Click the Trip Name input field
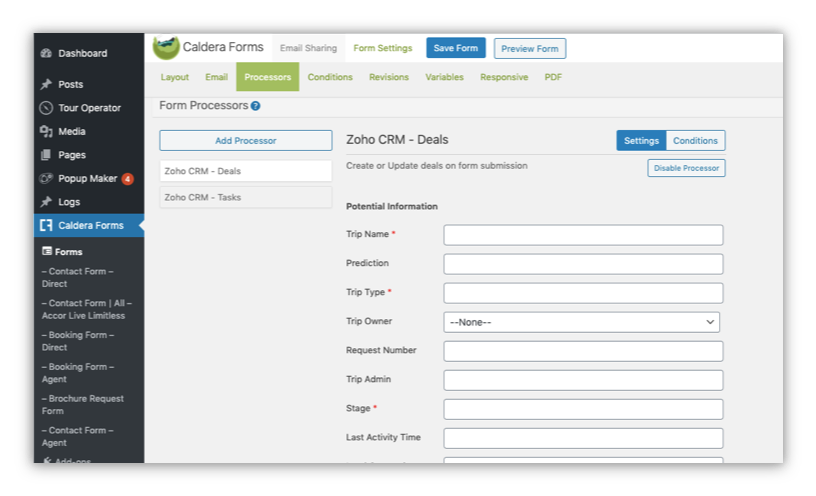Screen dimensions: 816x496 click(583, 235)
